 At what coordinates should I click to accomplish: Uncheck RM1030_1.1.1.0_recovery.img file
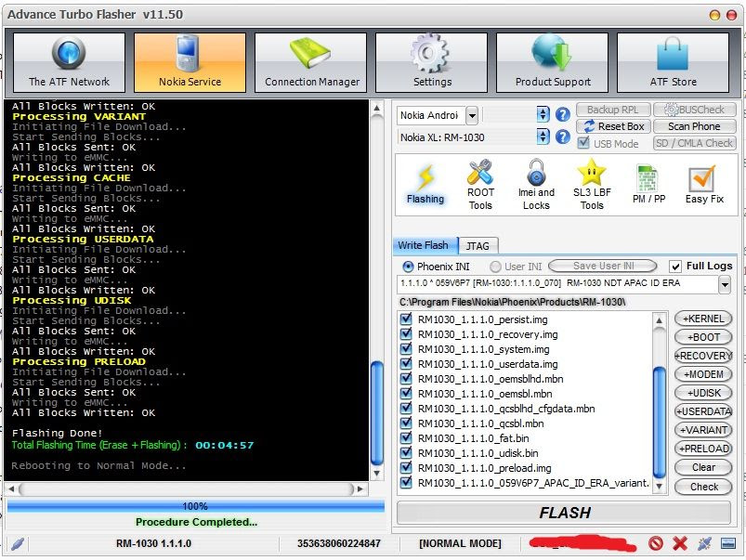coord(406,333)
